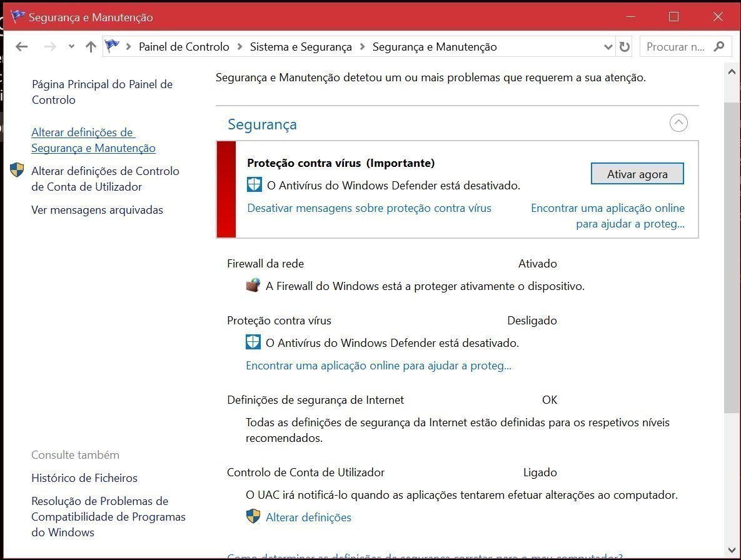Screen dimensions: 741x560
Task: Maximize the Segurança e Manutenção window
Action: [x=674, y=16]
